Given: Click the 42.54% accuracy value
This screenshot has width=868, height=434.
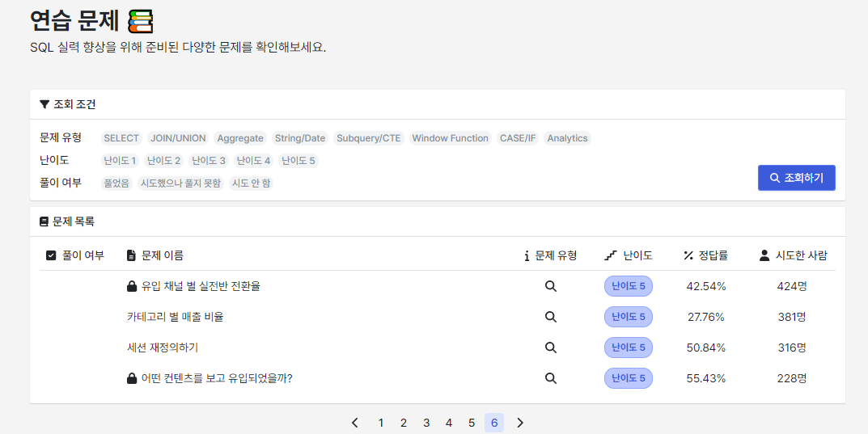Looking at the screenshot, I should (x=706, y=286).
